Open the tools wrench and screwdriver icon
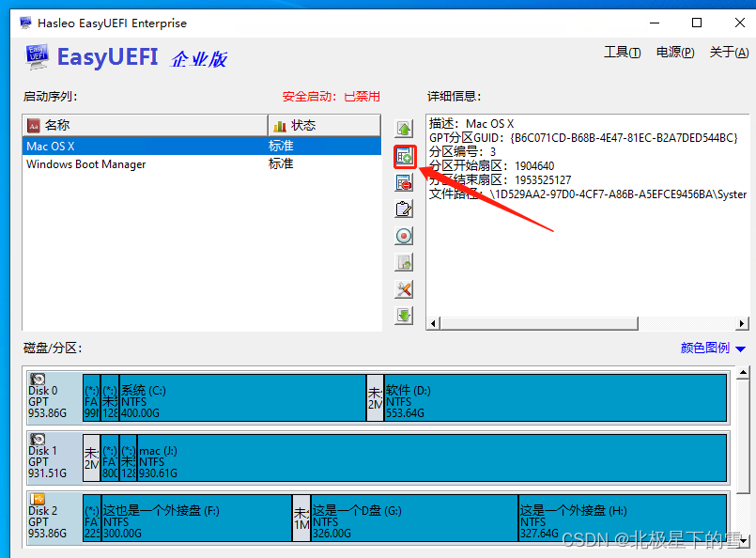The height and width of the screenshot is (558, 756). click(404, 289)
